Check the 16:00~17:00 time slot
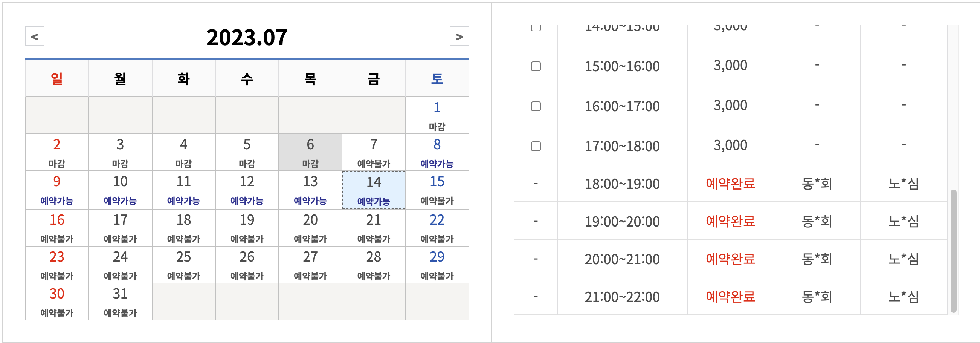 point(536,106)
